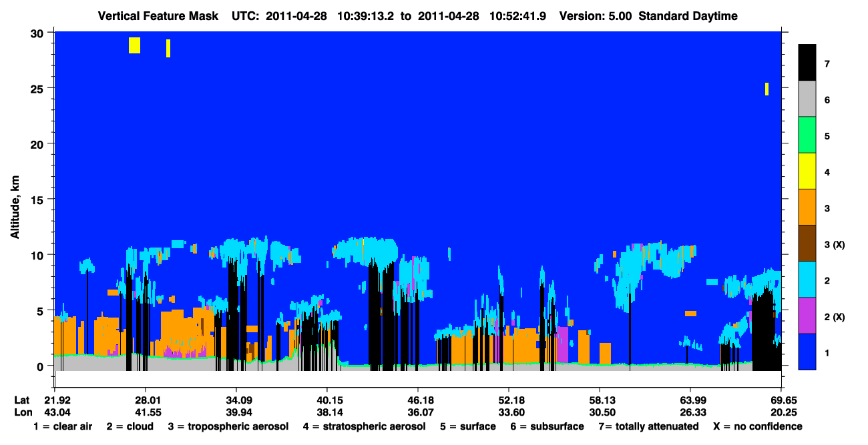Click the yellow color swatch labeled 4

[x=807, y=171]
